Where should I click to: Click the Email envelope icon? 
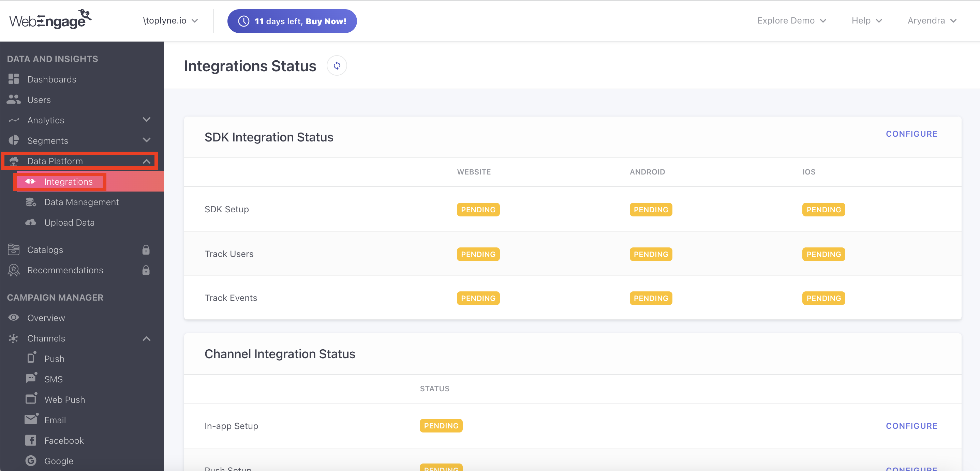click(x=31, y=419)
